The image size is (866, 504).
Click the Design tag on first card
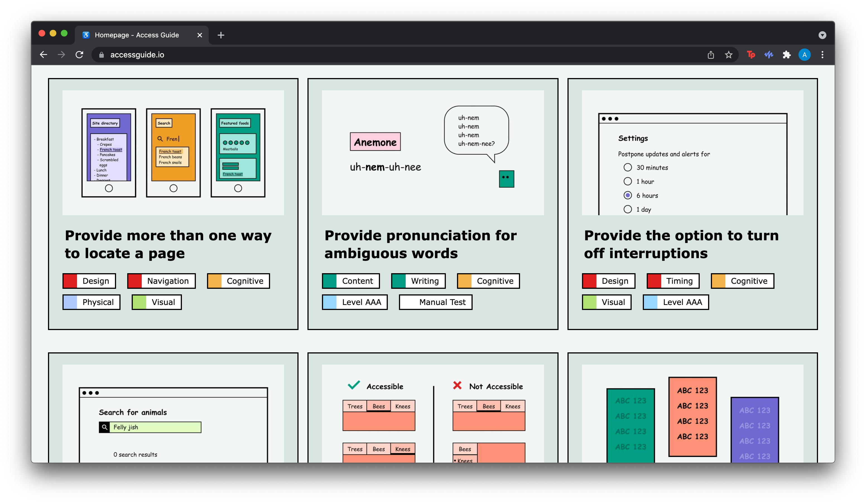point(90,281)
